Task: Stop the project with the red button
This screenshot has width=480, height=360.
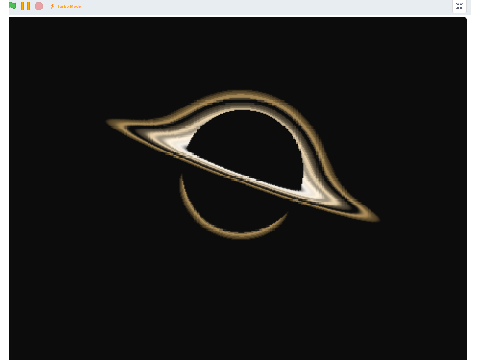Action: point(39,6)
